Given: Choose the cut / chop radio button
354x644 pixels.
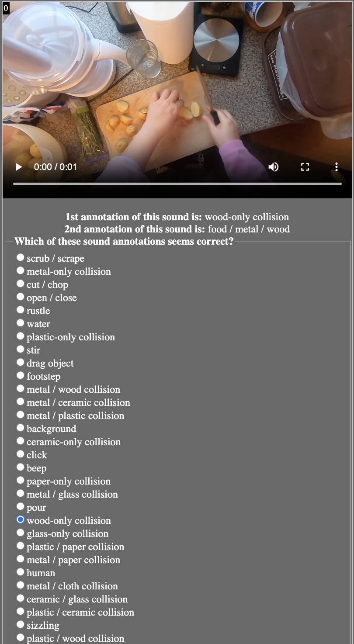Looking at the screenshot, I should click(x=21, y=284).
